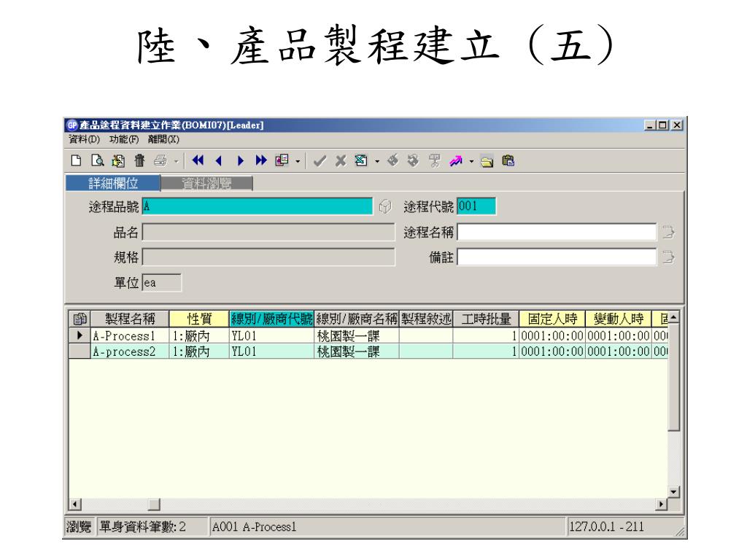Screen dimensions: 747x560
Task: Click the note icon beside 備註
Action: pyautogui.click(x=668, y=257)
